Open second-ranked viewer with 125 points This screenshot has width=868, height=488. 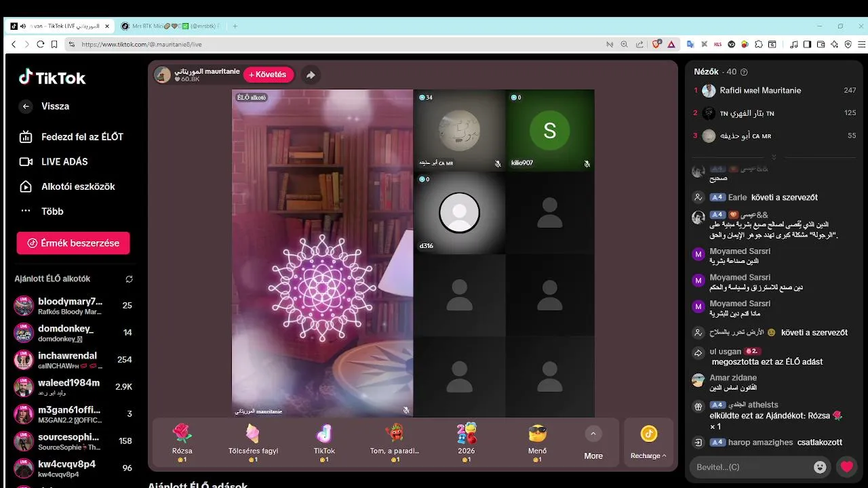pos(775,113)
